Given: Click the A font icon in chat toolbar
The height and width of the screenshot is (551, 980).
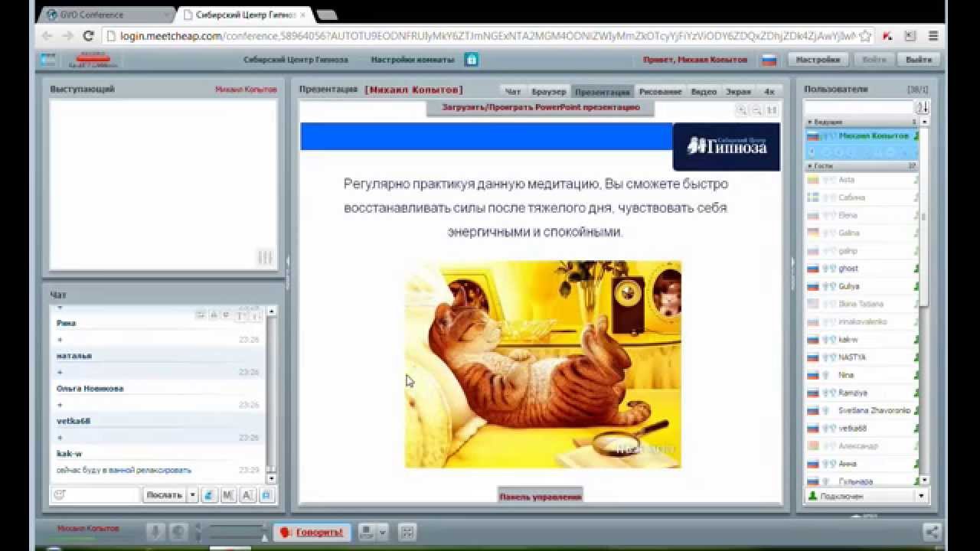Looking at the screenshot, I should point(247,495).
